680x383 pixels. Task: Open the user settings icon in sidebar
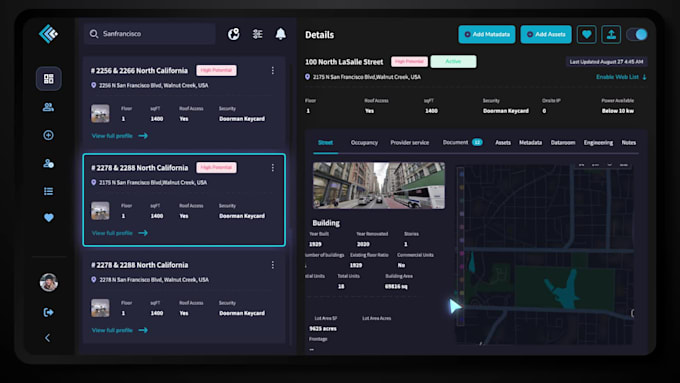[49, 164]
